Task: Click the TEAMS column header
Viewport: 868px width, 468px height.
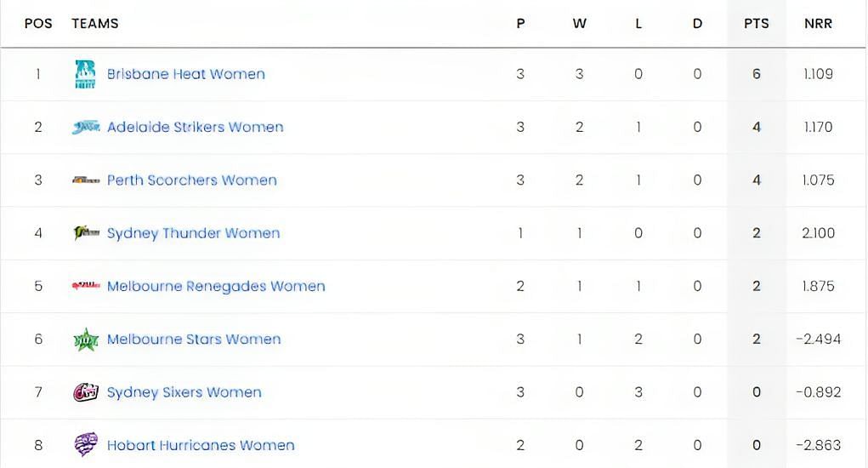Action: pyautogui.click(x=94, y=23)
